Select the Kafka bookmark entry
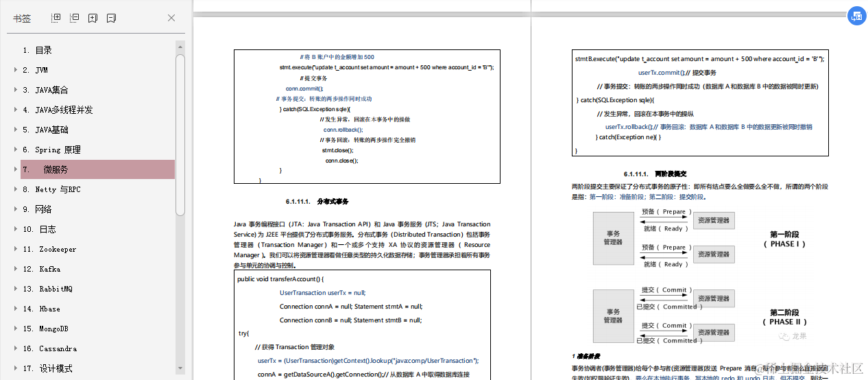The image size is (868, 380). coord(41,269)
